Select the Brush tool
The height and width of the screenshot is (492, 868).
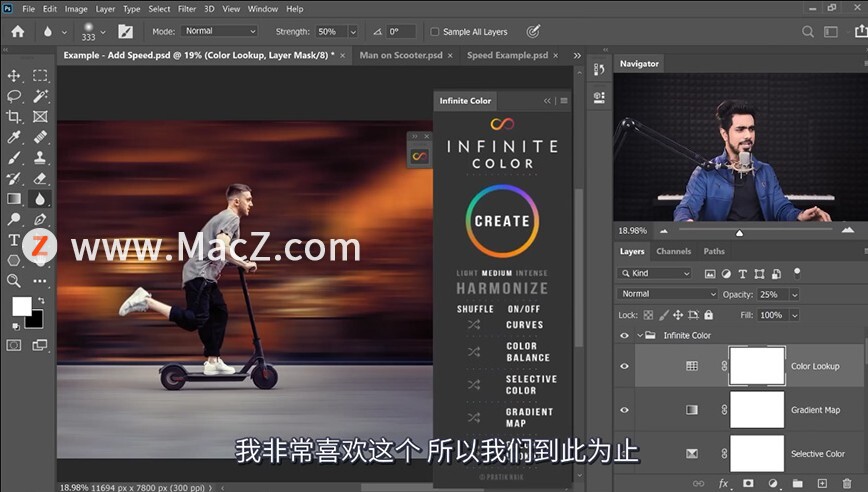click(x=14, y=158)
